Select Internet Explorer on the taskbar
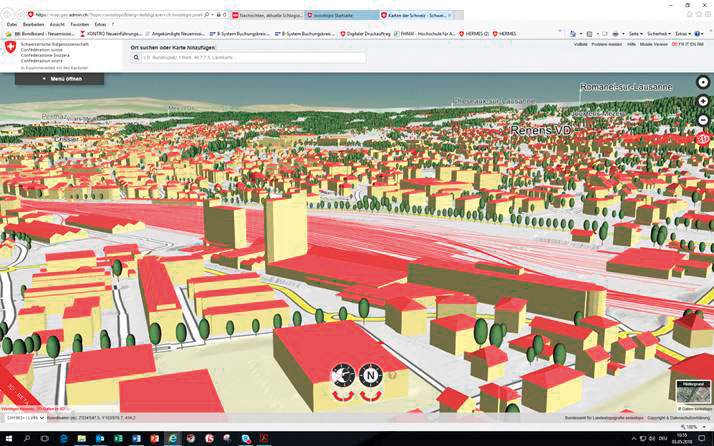The image size is (714, 446). click(x=173, y=439)
